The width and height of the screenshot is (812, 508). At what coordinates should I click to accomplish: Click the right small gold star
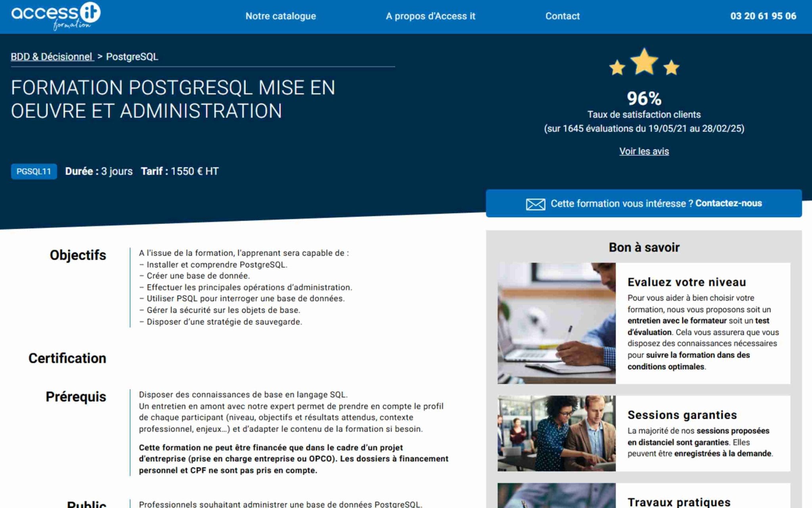tap(671, 67)
